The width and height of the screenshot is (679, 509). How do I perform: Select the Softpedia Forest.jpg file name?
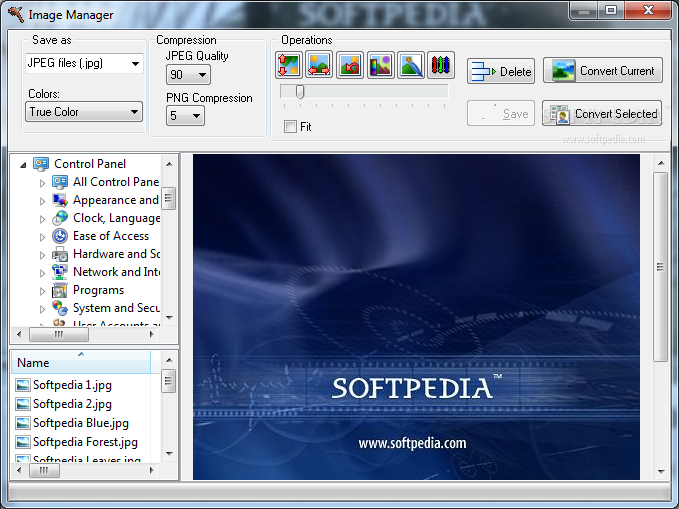85,442
